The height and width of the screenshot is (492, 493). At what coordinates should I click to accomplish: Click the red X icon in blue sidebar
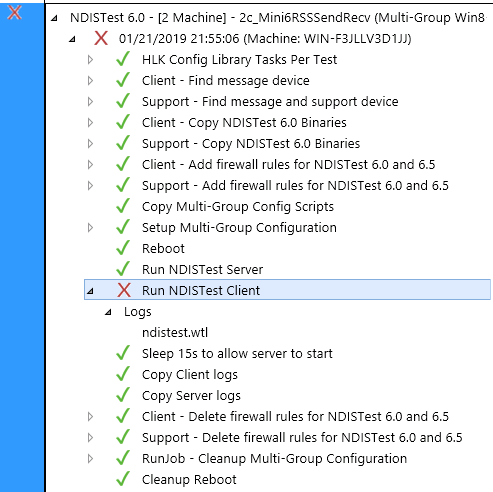(x=15, y=12)
